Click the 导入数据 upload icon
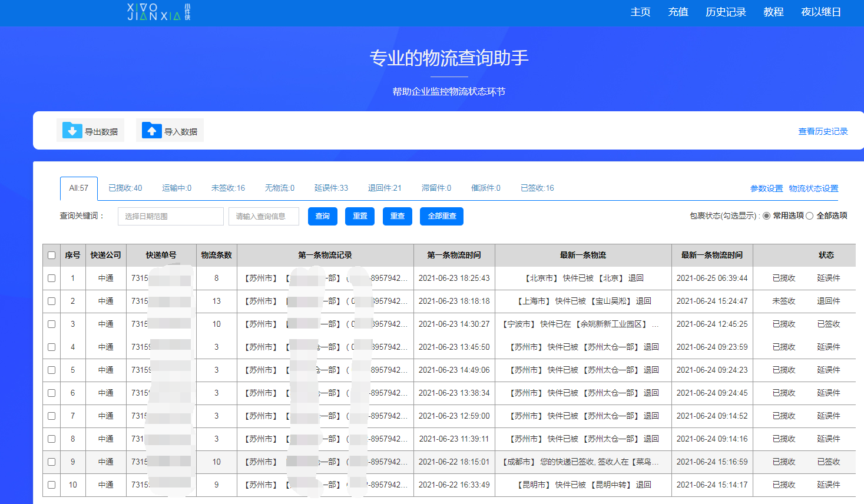 [x=152, y=130]
